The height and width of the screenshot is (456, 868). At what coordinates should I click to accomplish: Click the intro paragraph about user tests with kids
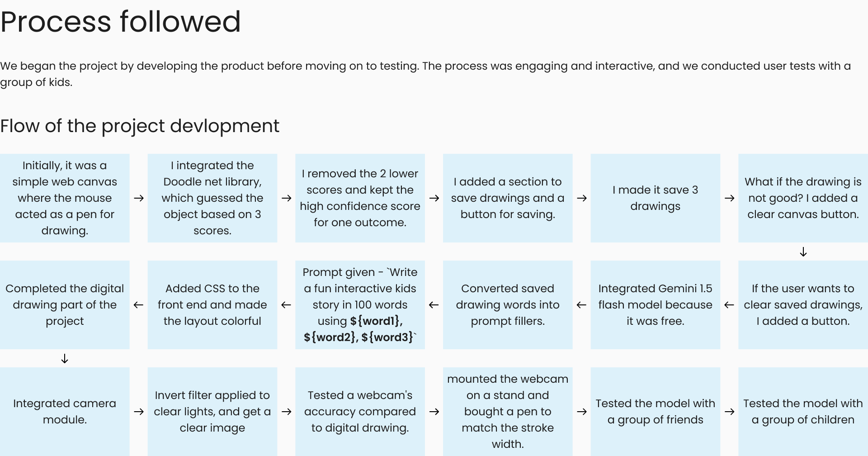425,74
